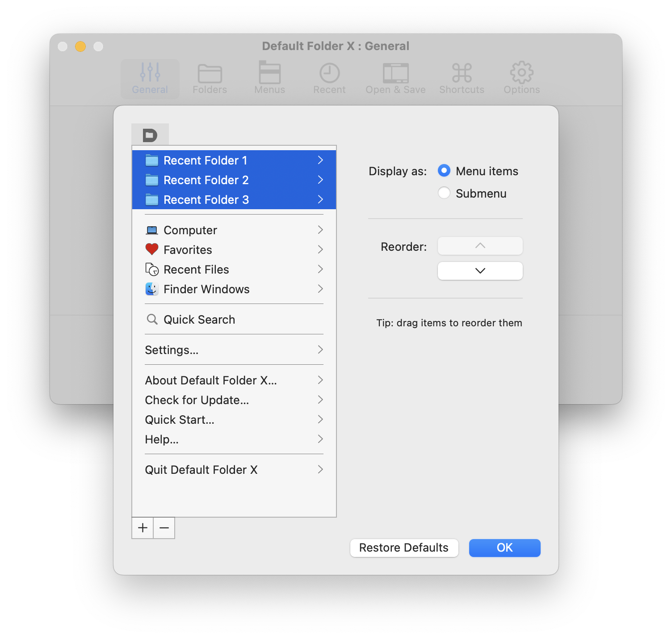Click the yellow minimize window button
This screenshot has height=641, width=672.
click(80, 46)
